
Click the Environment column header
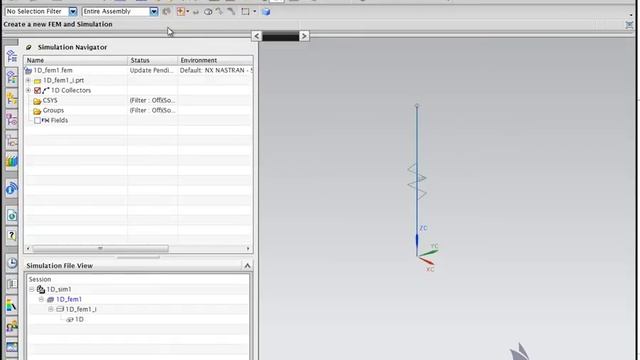point(215,60)
